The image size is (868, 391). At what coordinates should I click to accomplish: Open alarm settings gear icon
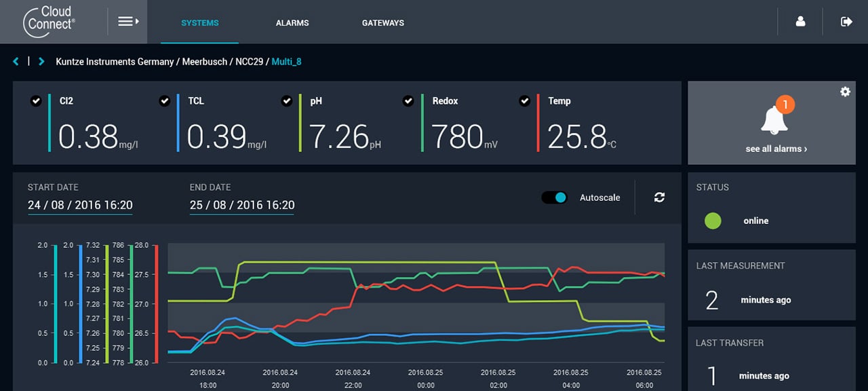pyautogui.click(x=845, y=92)
